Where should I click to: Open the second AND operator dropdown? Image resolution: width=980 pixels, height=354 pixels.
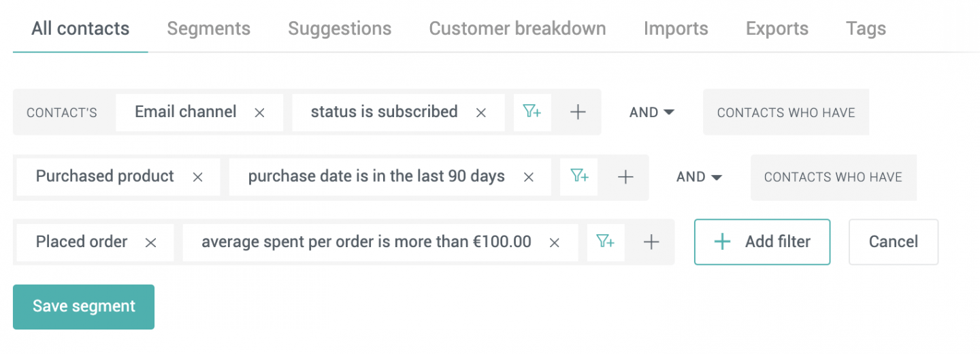(699, 177)
